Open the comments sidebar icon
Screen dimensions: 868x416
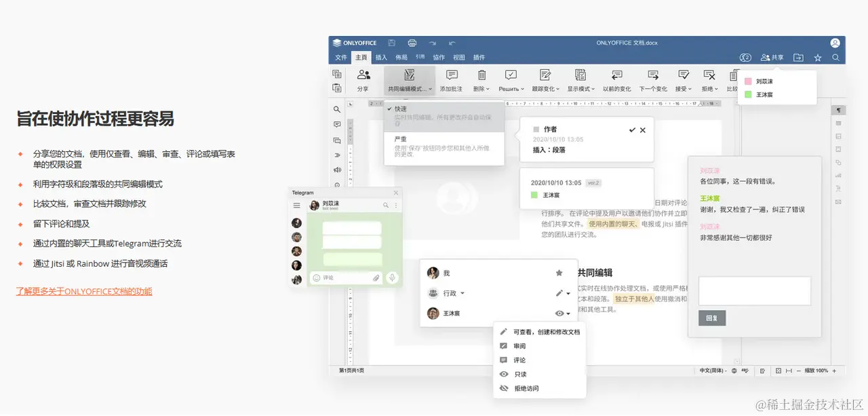pyautogui.click(x=337, y=125)
